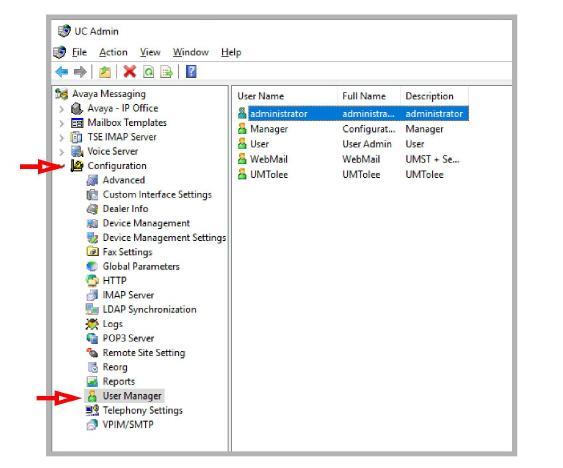
Task: Click the Logs bug icon
Action: (92, 324)
